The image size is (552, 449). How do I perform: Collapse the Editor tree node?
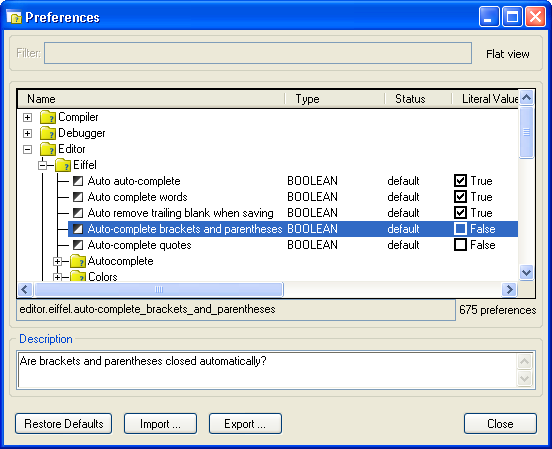pyautogui.click(x=27, y=149)
